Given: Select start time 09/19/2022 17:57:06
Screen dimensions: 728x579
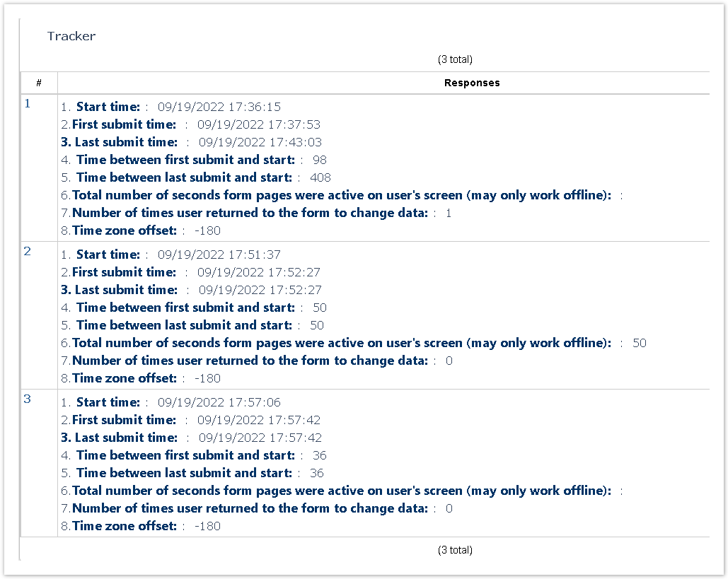Looking at the screenshot, I should [219, 402].
